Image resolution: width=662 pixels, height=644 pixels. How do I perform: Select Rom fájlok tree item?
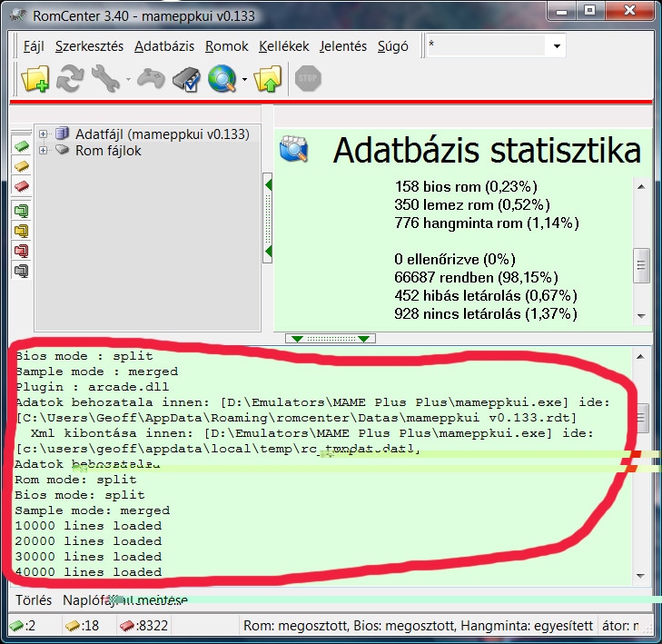pyautogui.click(x=108, y=151)
